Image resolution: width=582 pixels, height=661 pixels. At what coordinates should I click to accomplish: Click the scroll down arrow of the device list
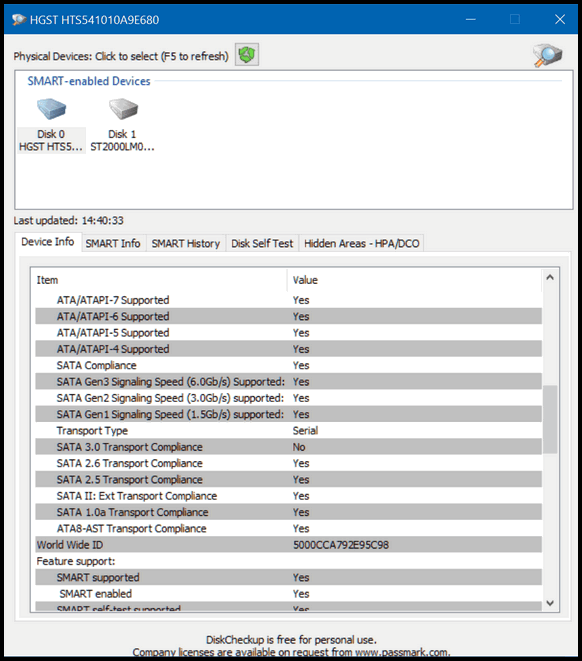tap(550, 603)
